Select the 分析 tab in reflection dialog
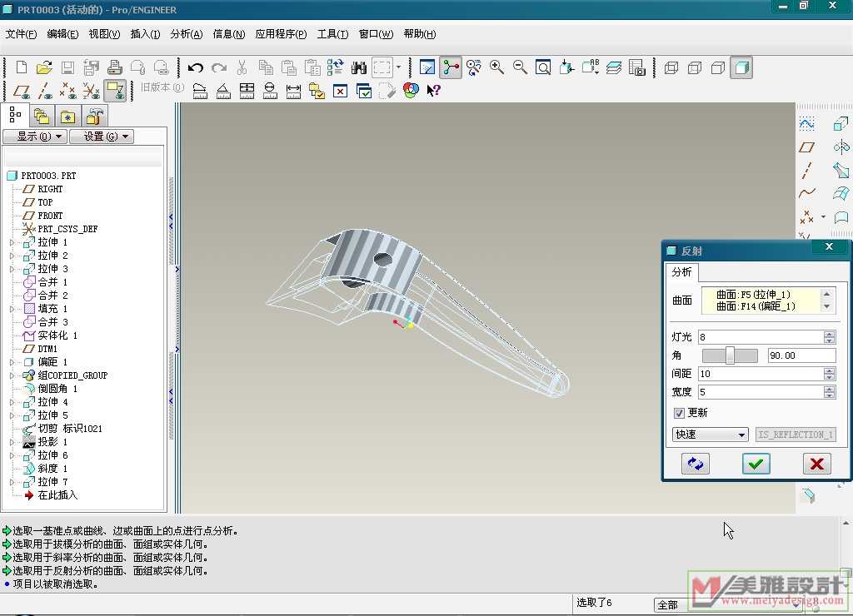This screenshot has height=616, width=853. 681,272
